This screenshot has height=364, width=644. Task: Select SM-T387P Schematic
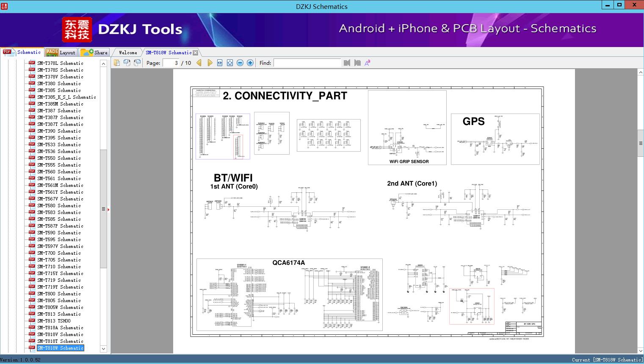click(60, 117)
